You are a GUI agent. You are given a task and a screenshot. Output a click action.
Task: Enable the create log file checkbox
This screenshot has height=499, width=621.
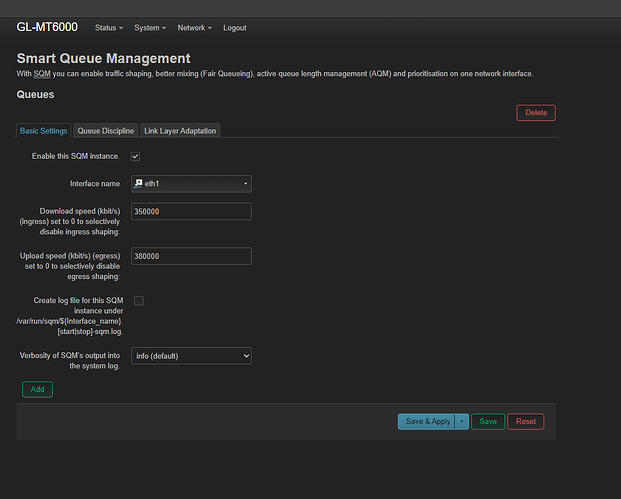click(x=139, y=301)
